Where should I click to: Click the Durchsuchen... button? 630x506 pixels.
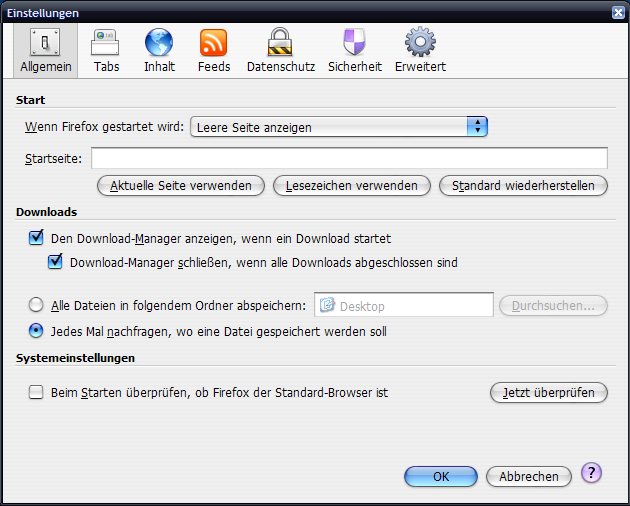point(553,306)
